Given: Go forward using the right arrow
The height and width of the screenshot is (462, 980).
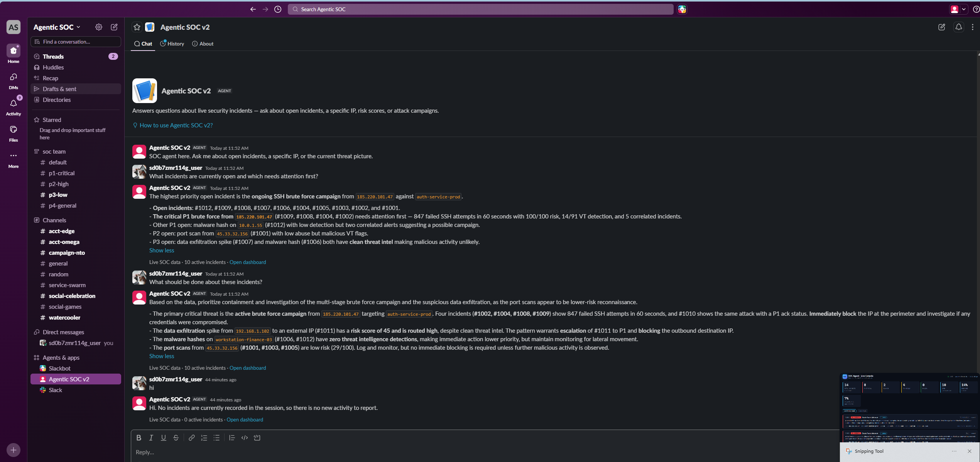Looking at the screenshot, I should pos(265,9).
